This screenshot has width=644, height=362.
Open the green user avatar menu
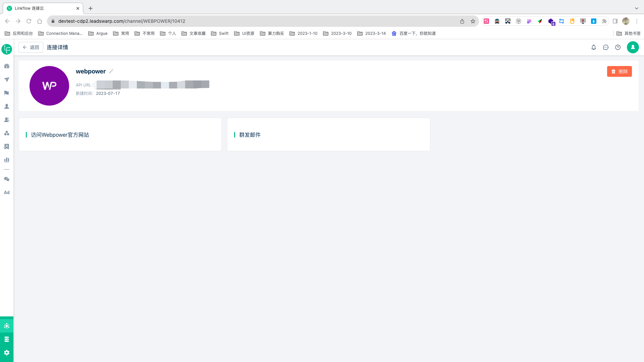pyautogui.click(x=633, y=47)
